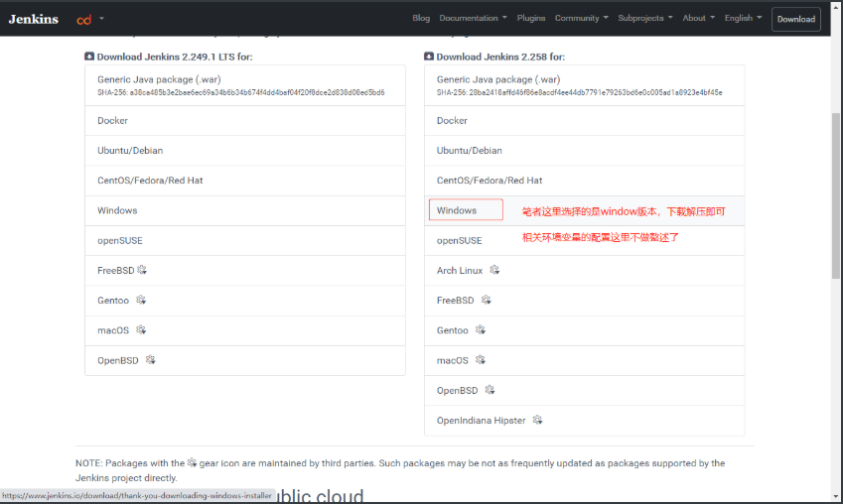Click the Jenkins logo in header
The height and width of the screenshot is (504, 843).
coord(34,19)
